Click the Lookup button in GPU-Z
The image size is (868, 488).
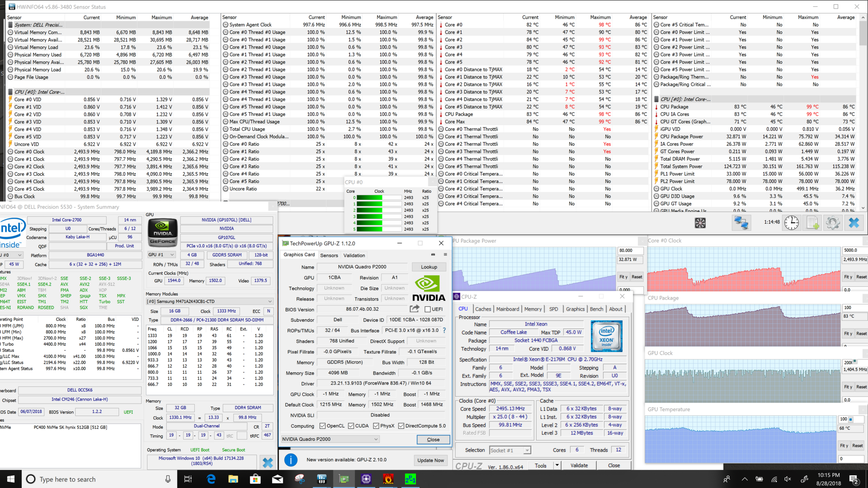click(429, 267)
